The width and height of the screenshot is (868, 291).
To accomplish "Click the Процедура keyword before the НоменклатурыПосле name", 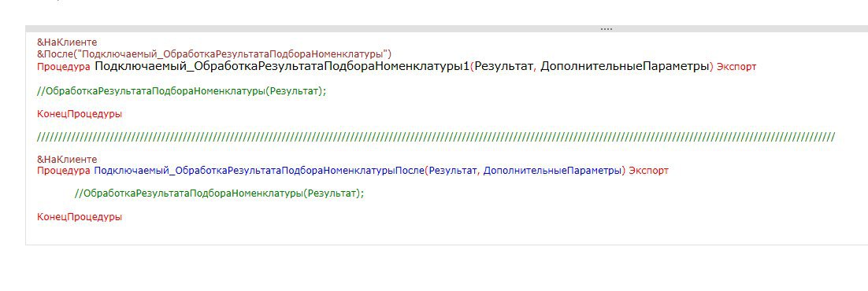I will coord(64,171).
